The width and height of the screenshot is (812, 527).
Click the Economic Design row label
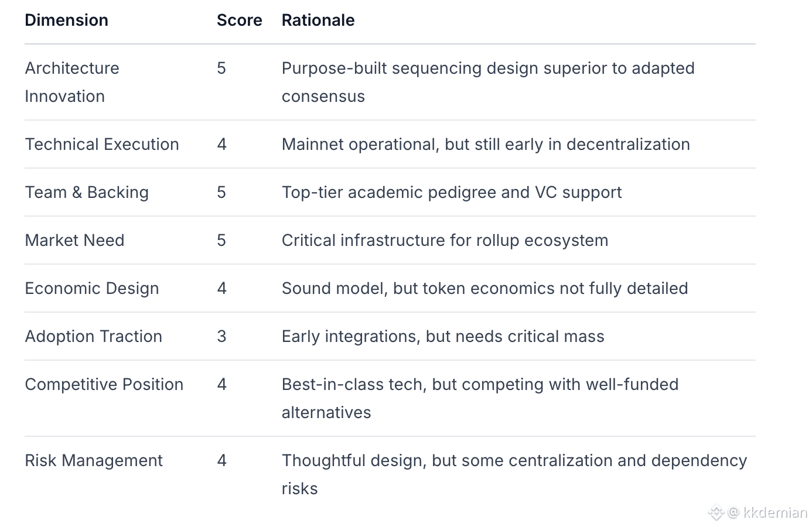tap(92, 289)
